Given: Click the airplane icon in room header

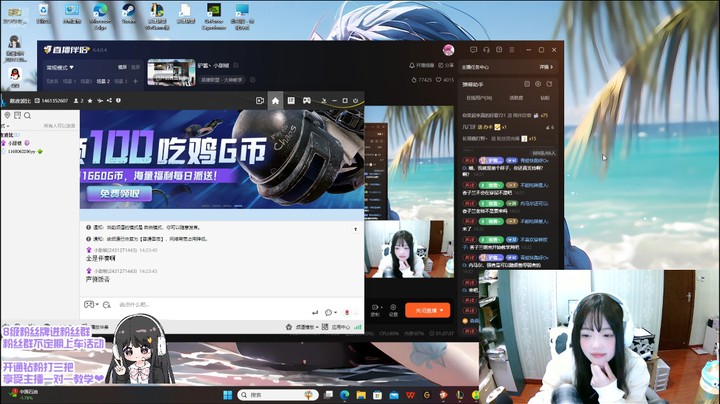Looking at the screenshot, I should tap(100, 101).
